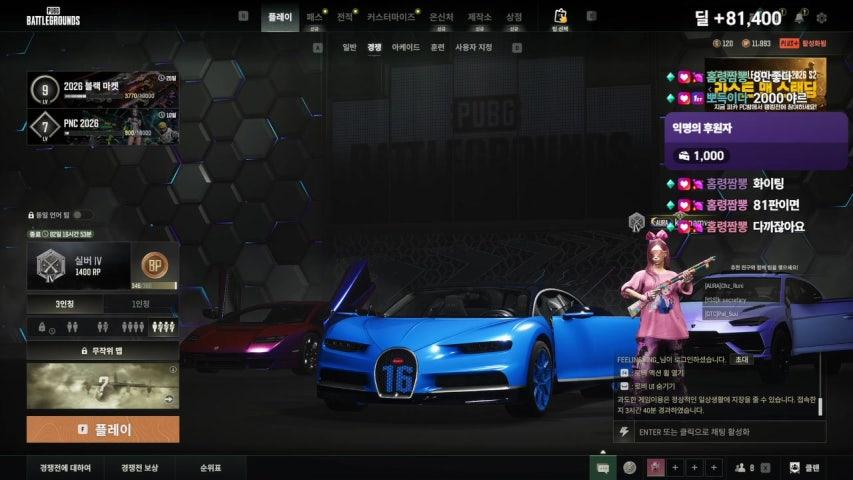Add teammate in third plus slot
Image resolution: width=853 pixels, height=480 pixels.
tap(713, 467)
